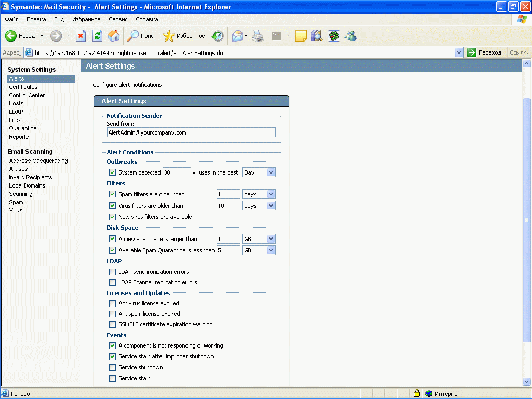532x399 pixels.
Task: Expand the message queue GB unit dropdown
Action: coord(259,239)
